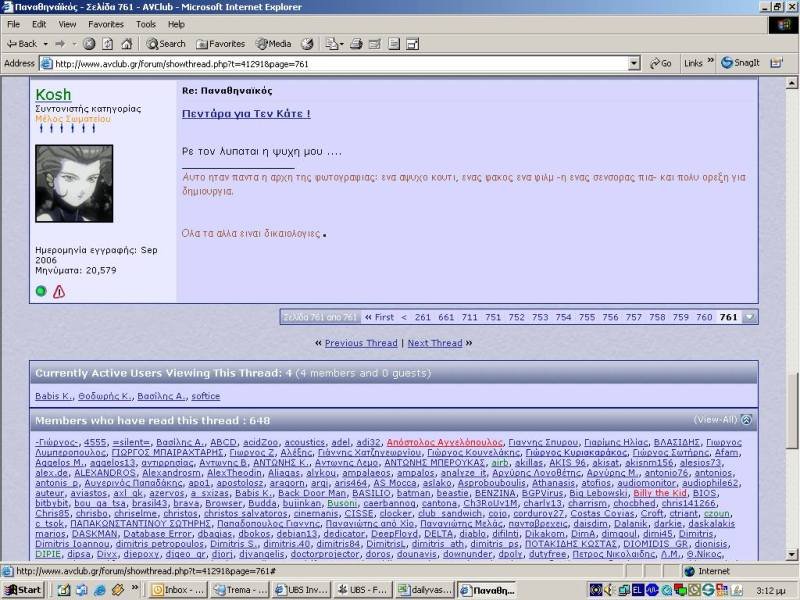Open the page navigation dropdown arrow
Viewport: 800px width, 600px height.
[x=750, y=317]
